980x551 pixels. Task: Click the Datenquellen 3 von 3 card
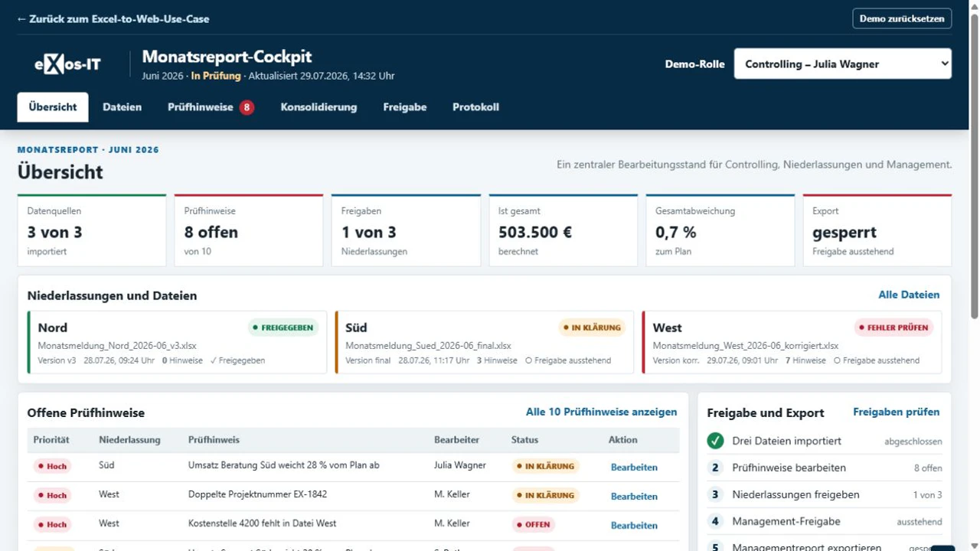92,230
